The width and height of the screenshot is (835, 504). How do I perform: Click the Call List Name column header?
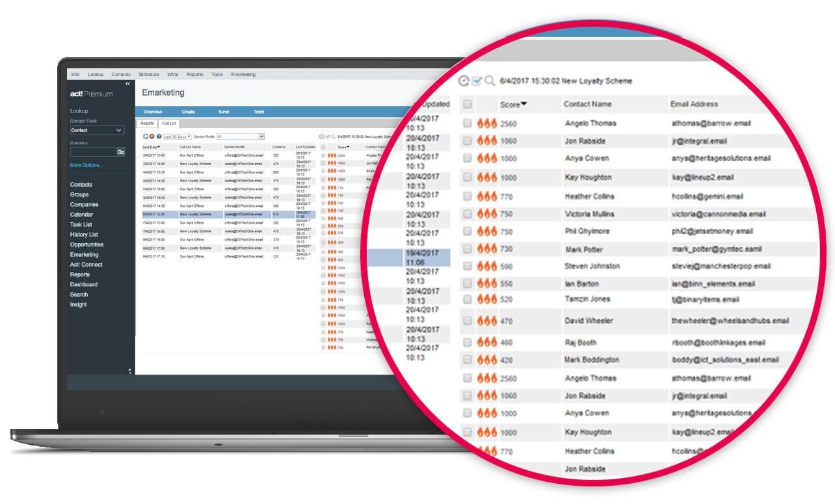pyautogui.click(x=191, y=147)
